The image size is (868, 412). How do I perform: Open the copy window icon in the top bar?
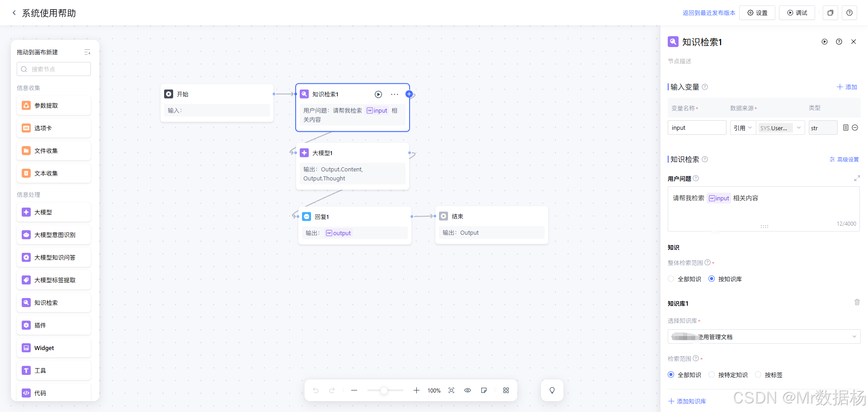(830, 13)
